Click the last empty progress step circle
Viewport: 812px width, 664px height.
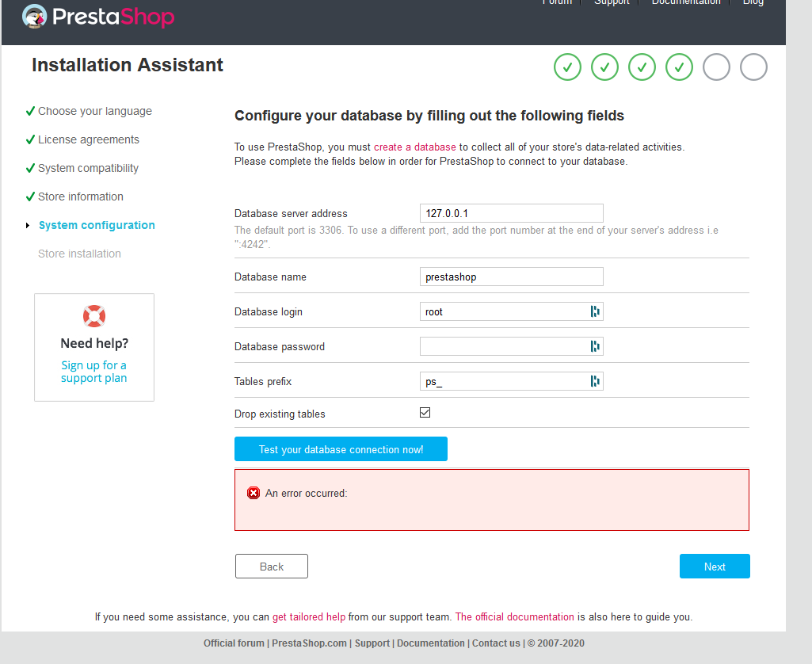coord(753,67)
